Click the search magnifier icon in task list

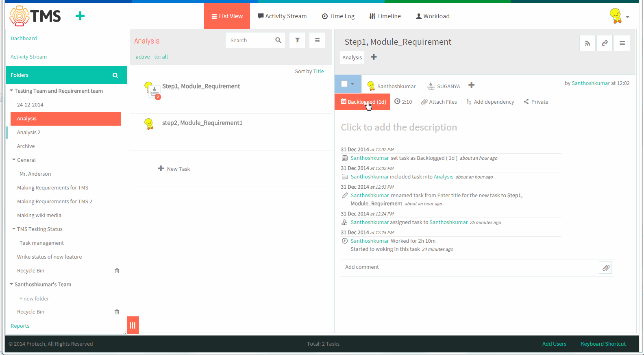tap(278, 40)
